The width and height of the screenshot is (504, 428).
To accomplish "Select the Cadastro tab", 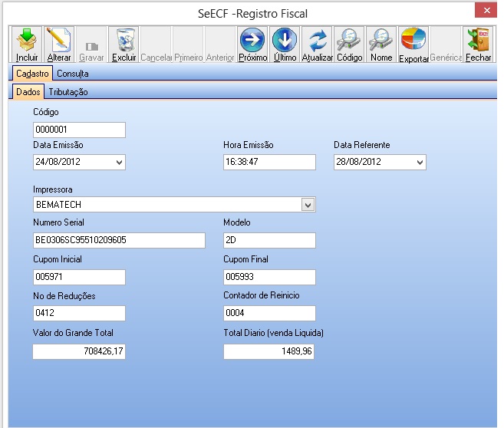I will pyautogui.click(x=32, y=74).
